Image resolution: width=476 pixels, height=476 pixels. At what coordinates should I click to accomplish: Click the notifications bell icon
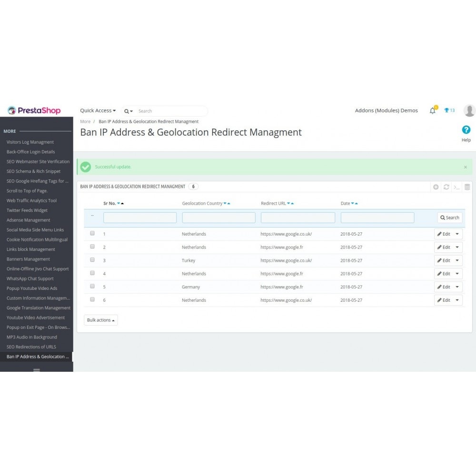click(433, 110)
